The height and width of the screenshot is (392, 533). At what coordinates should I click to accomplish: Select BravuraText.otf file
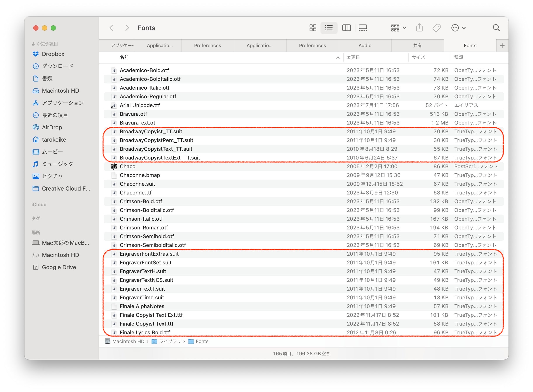[x=304, y=123]
